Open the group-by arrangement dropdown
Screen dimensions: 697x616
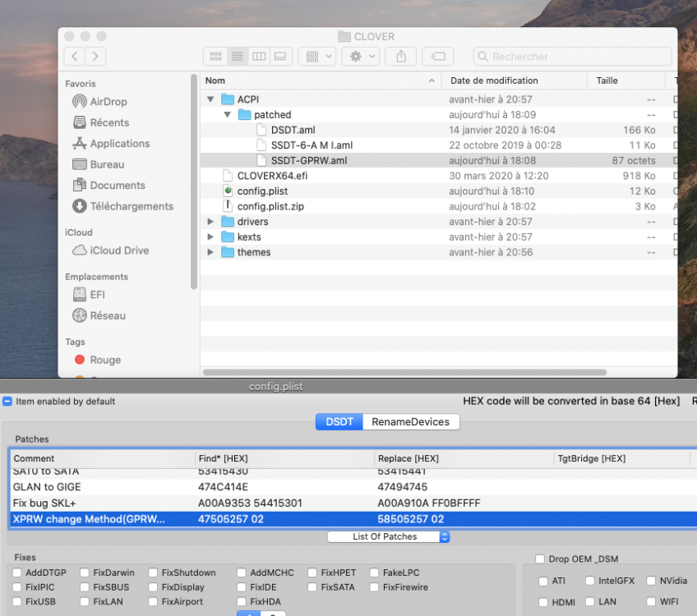click(317, 57)
